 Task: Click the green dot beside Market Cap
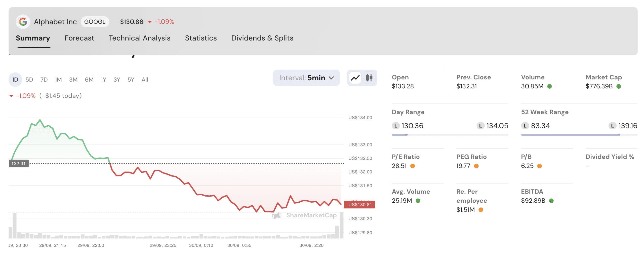(x=619, y=86)
